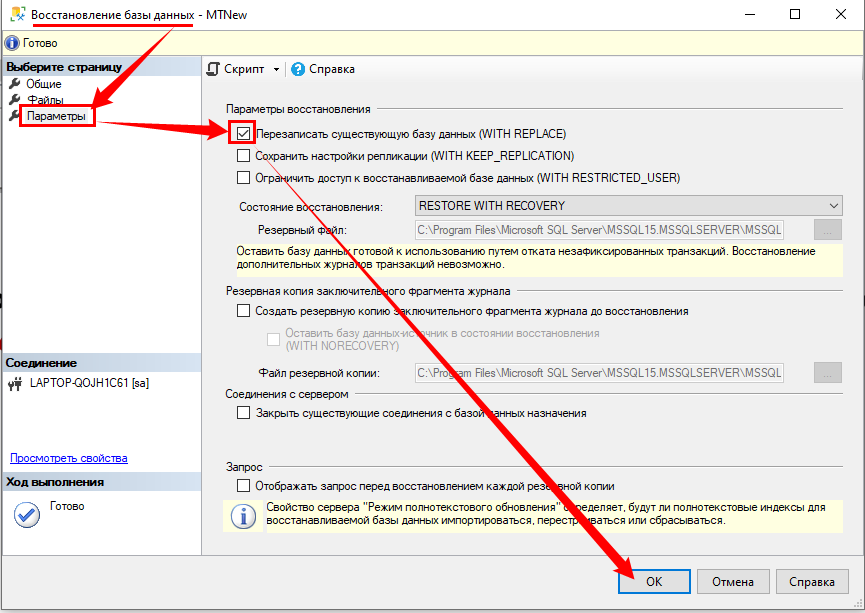Image resolution: width=865 pixels, height=613 pixels.
Task: Enable Сохранить настройки репликации (WITH KEEP_REPLICATION)
Action: 243,156
